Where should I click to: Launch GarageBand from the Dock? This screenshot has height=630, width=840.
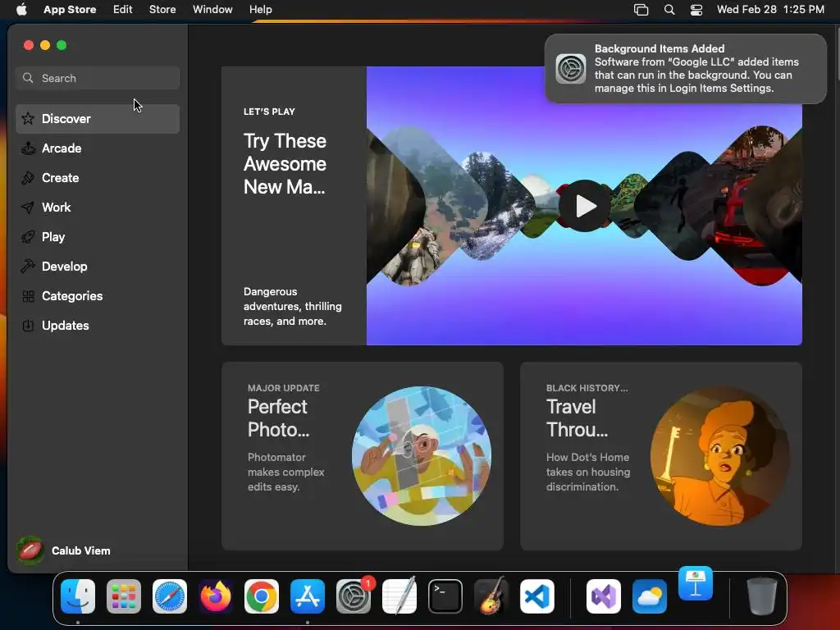491,596
